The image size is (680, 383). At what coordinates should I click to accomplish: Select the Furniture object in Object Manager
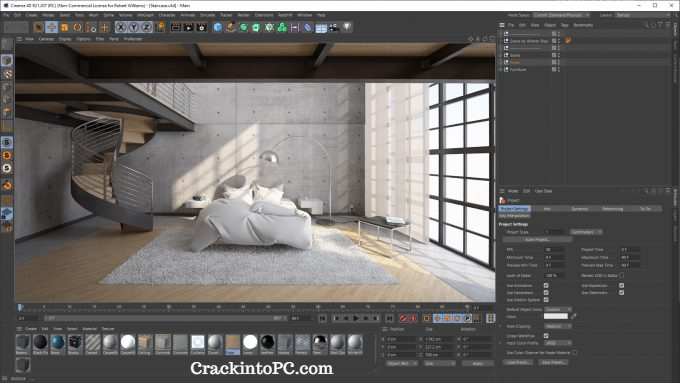coord(518,69)
